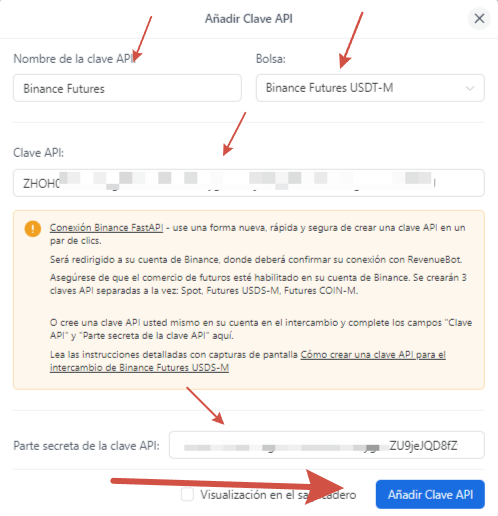Click the orange exclamation warning icon

[x=33, y=229]
